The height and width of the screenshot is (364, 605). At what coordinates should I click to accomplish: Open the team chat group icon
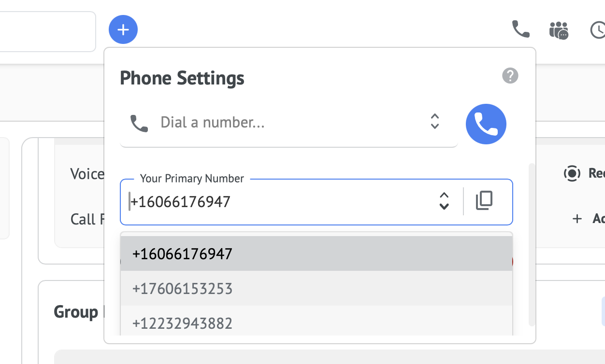(559, 30)
